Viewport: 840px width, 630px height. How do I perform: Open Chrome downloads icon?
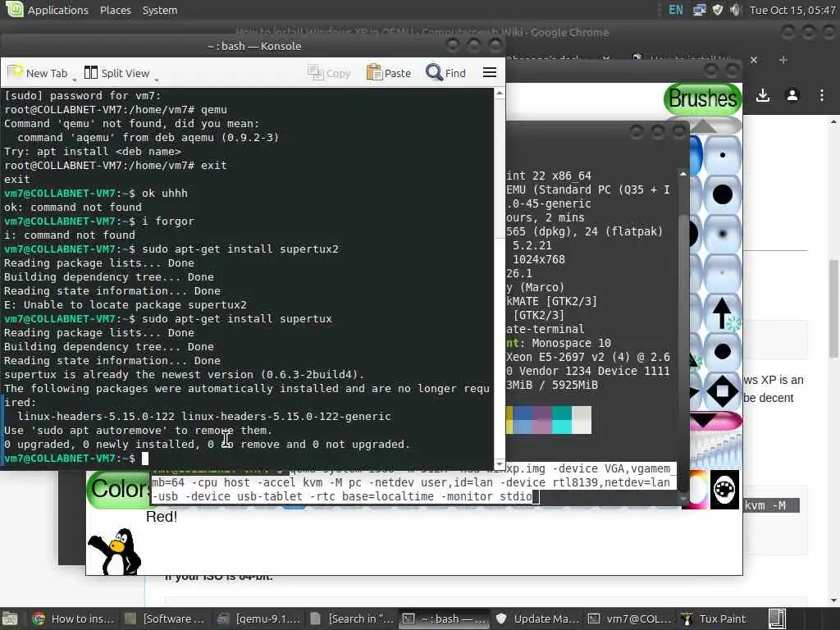763,95
